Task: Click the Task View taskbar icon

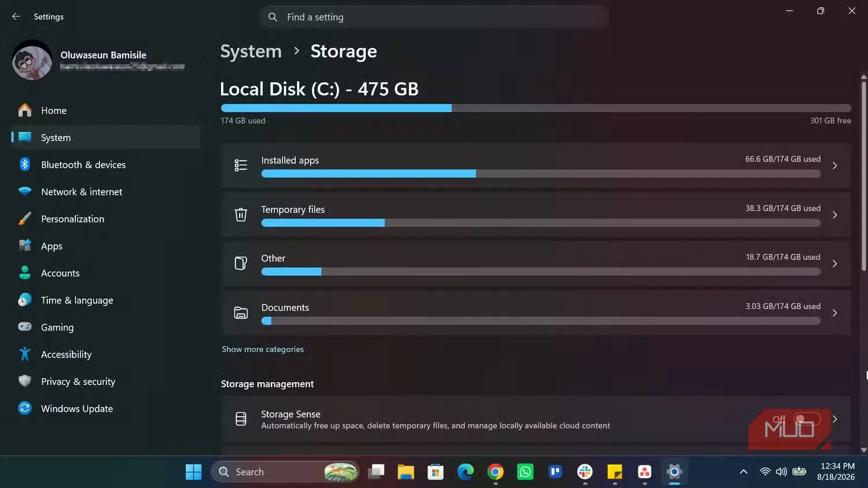Action: click(x=376, y=472)
